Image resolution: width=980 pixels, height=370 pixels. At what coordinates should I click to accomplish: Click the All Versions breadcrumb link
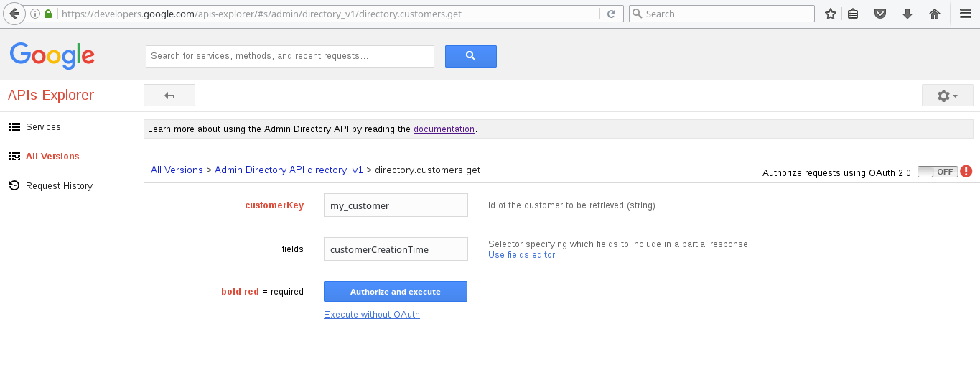pyautogui.click(x=177, y=170)
